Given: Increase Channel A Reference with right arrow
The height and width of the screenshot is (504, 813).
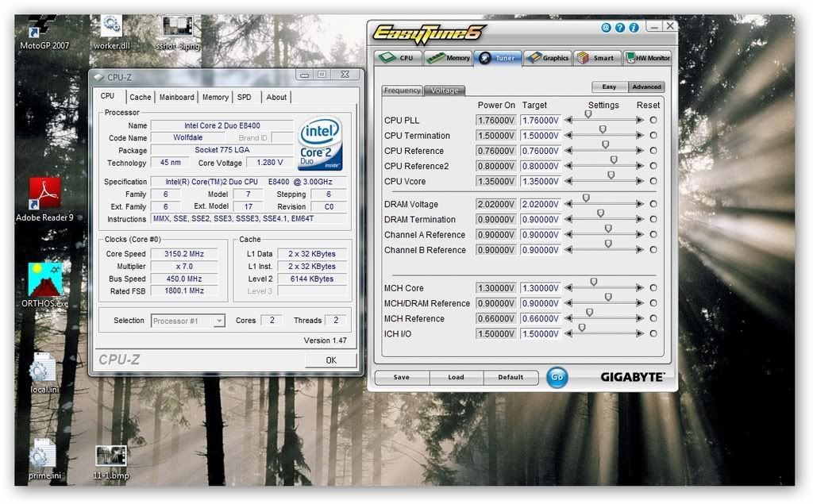Looking at the screenshot, I should coord(640,234).
